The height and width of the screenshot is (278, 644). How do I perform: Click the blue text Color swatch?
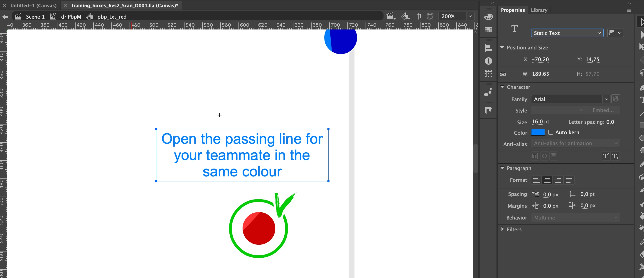click(x=538, y=132)
